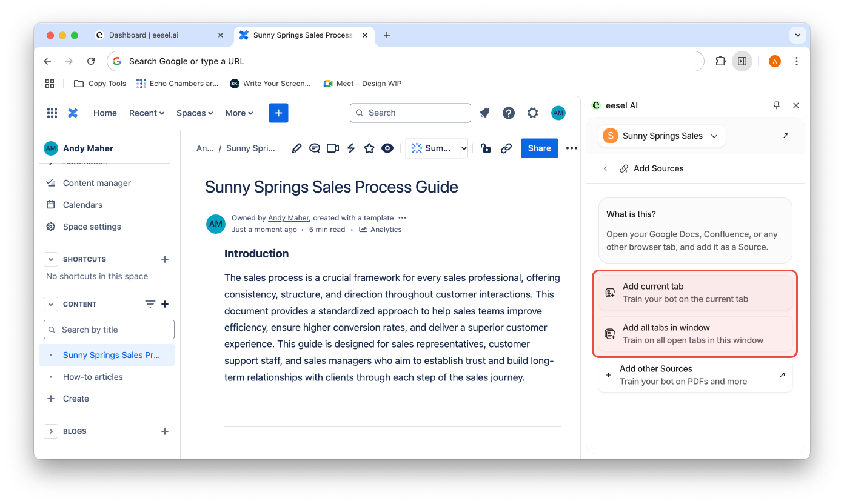
Task: Click Add all tabs in window
Action: click(695, 334)
